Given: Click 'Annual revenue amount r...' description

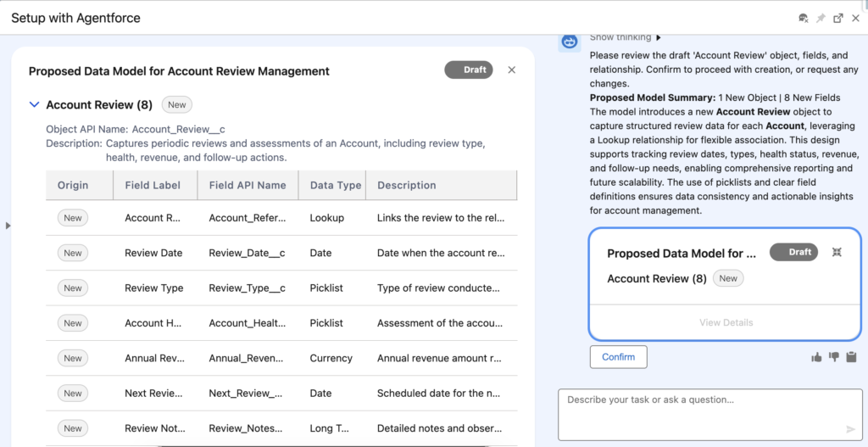Looking at the screenshot, I should 440,359.
